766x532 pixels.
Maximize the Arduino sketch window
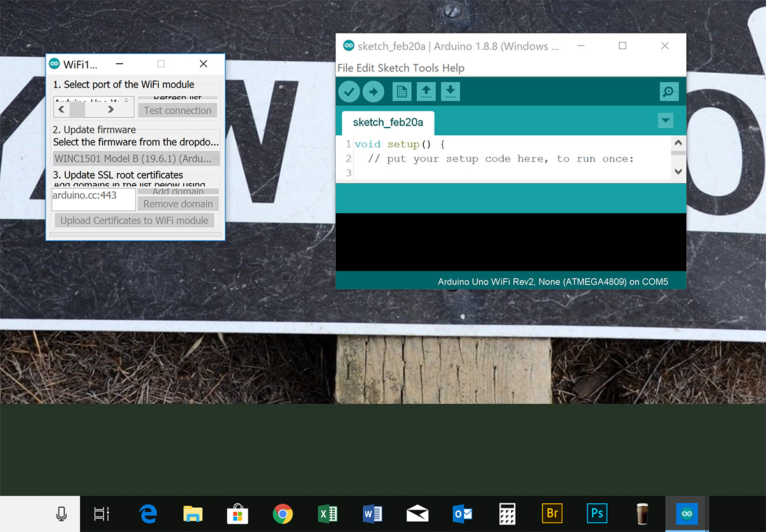(622, 46)
